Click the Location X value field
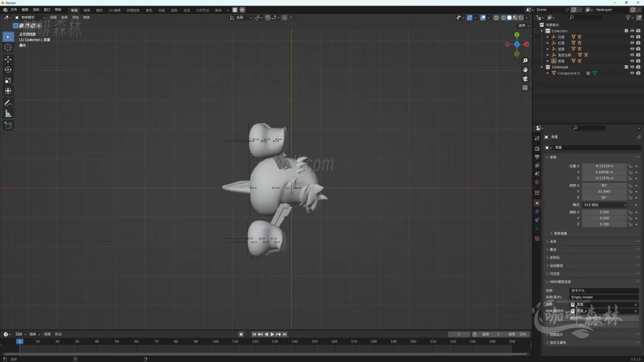 point(604,166)
